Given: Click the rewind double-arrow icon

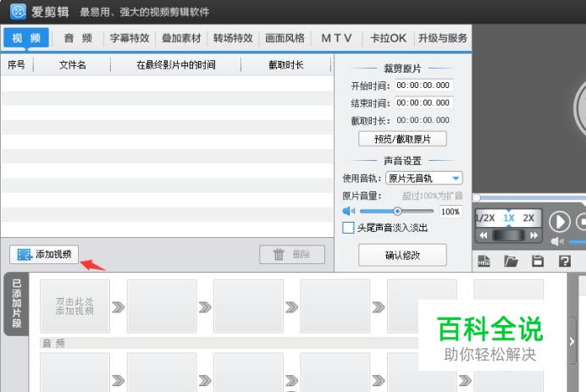Looking at the screenshot, I should click(484, 235).
